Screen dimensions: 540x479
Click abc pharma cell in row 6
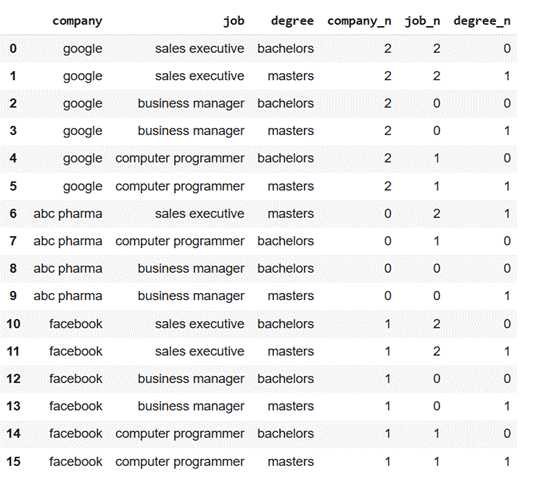[68, 214]
